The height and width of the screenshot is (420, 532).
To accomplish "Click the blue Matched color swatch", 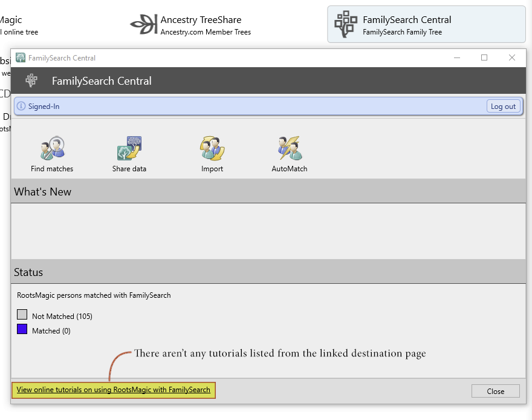I will coord(22,329).
